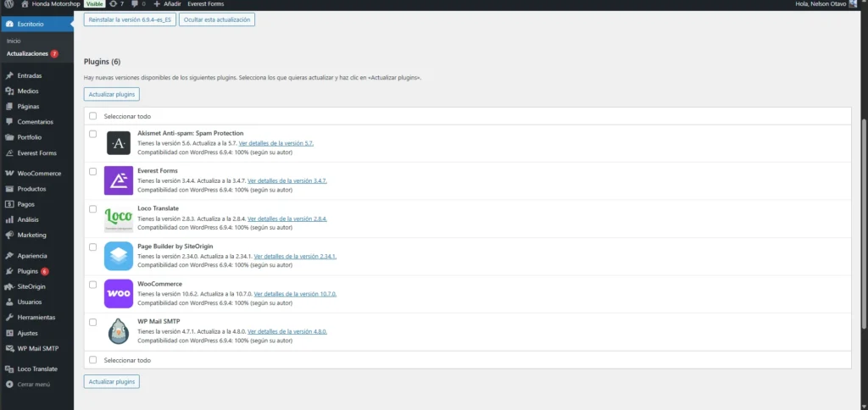Screen dimensions: 868x410
Task: Click Reinstalar la versión 6.9.4–es_ES button
Action: (130, 19)
